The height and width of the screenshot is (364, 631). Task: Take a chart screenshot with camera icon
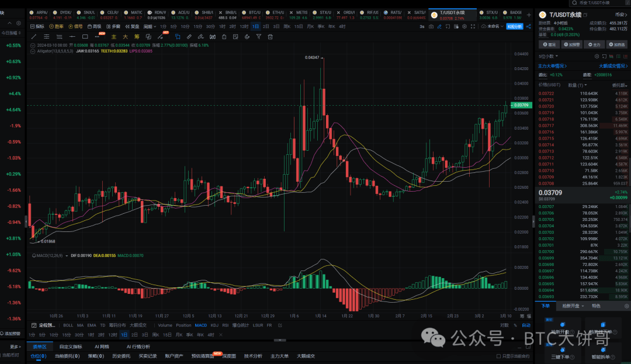tap(431, 27)
